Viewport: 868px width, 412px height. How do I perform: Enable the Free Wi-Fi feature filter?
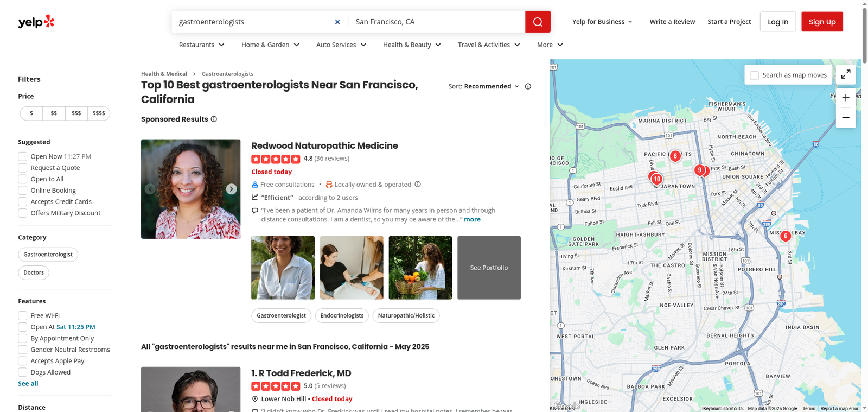point(23,316)
